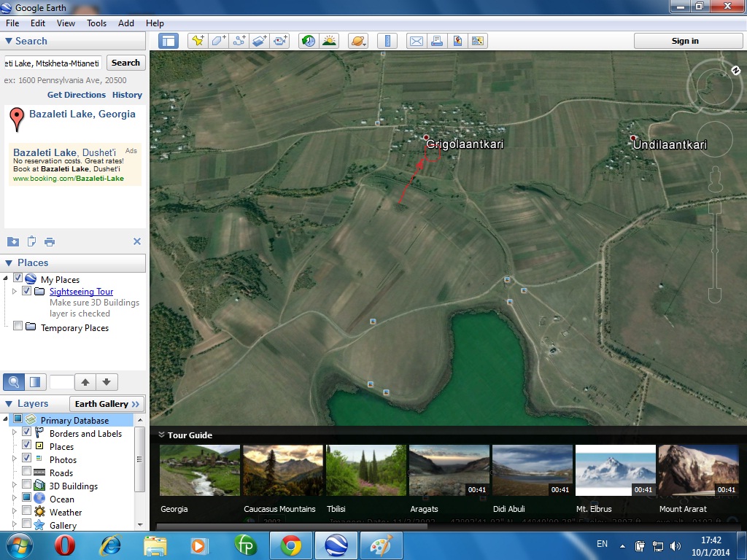Select the Add Polygon tool
This screenshot has height=560, width=747.
(x=218, y=41)
